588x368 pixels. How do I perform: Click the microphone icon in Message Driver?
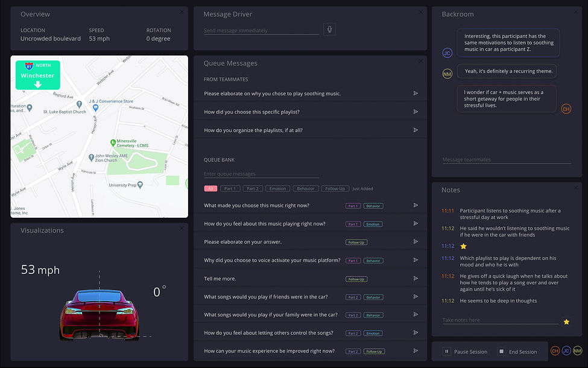pos(329,30)
